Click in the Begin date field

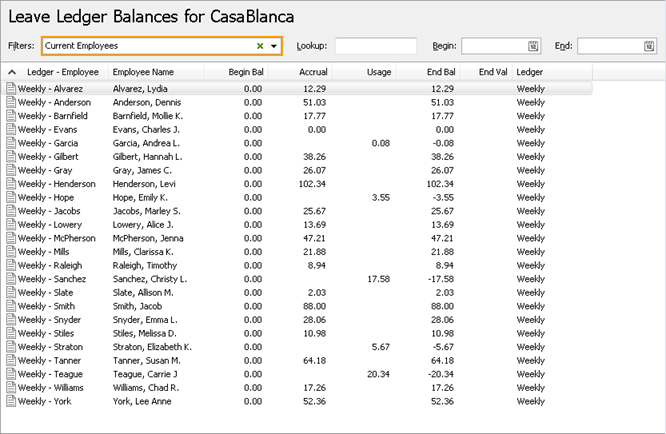tap(494, 46)
